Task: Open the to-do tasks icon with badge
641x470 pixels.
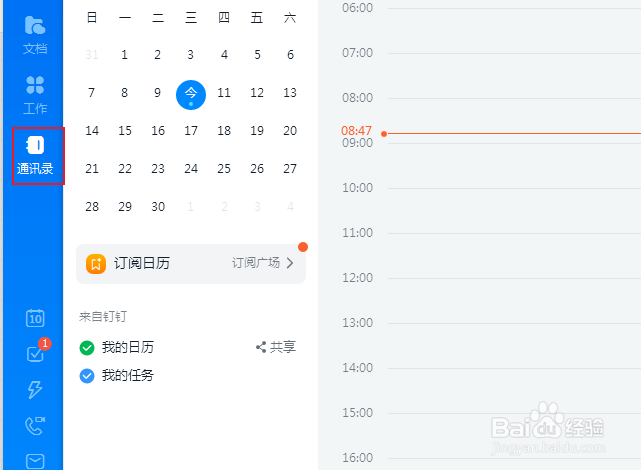Action: click(35, 354)
